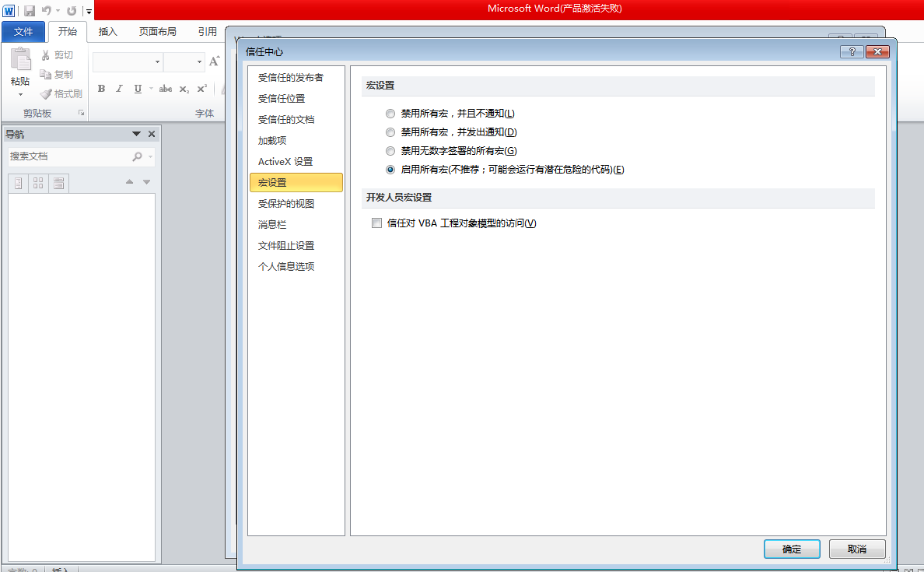Select Message Bar (消息栏) category
Image resolution: width=924 pixels, height=572 pixels.
click(x=296, y=225)
